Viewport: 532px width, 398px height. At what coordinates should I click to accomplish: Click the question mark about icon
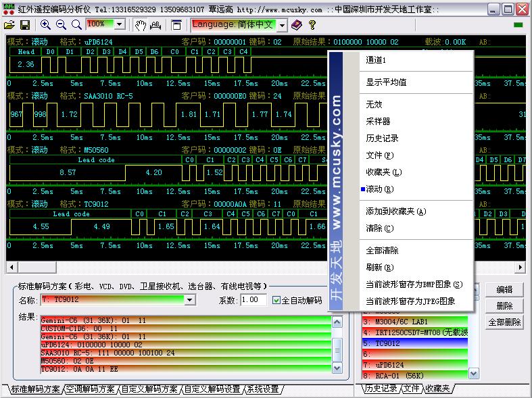[312, 25]
